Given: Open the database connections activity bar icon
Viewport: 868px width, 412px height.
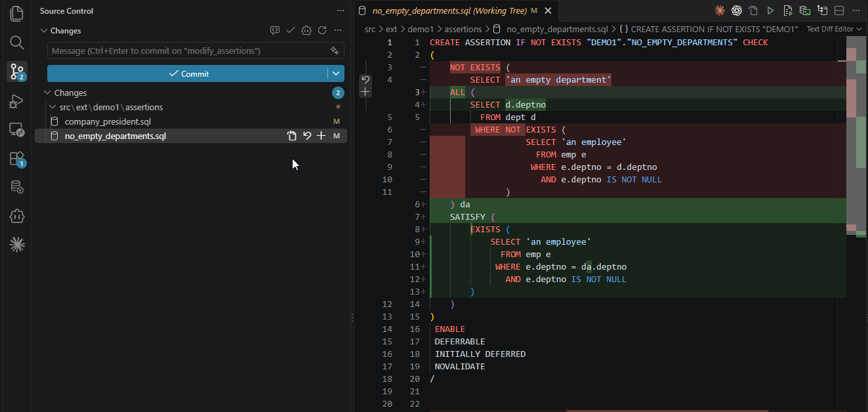Looking at the screenshot, I should (x=17, y=187).
